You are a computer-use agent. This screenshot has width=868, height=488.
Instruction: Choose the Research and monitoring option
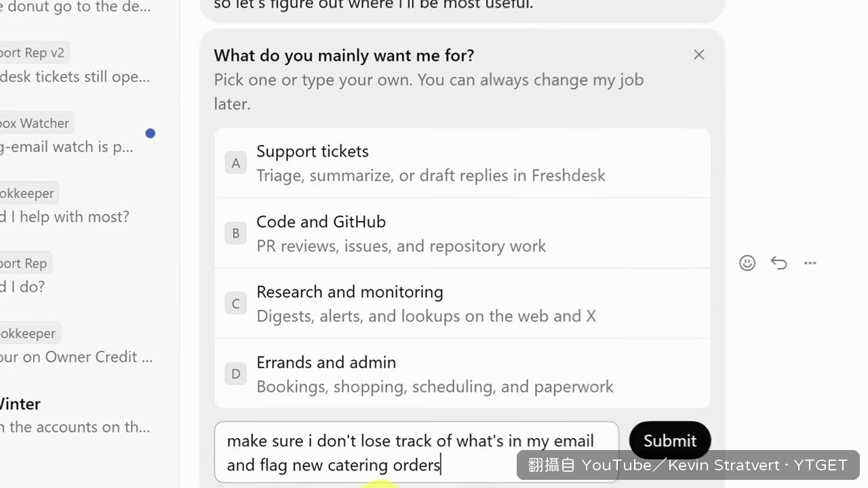click(462, 304)
